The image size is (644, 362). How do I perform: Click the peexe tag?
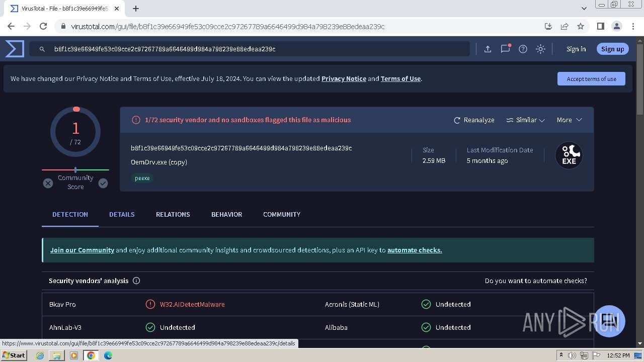pyautogui.click(x=142, y=178)
